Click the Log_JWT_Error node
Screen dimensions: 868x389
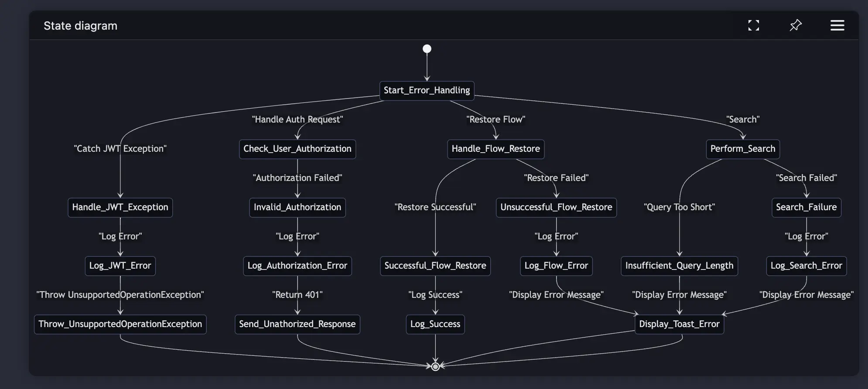click(120, 266)
